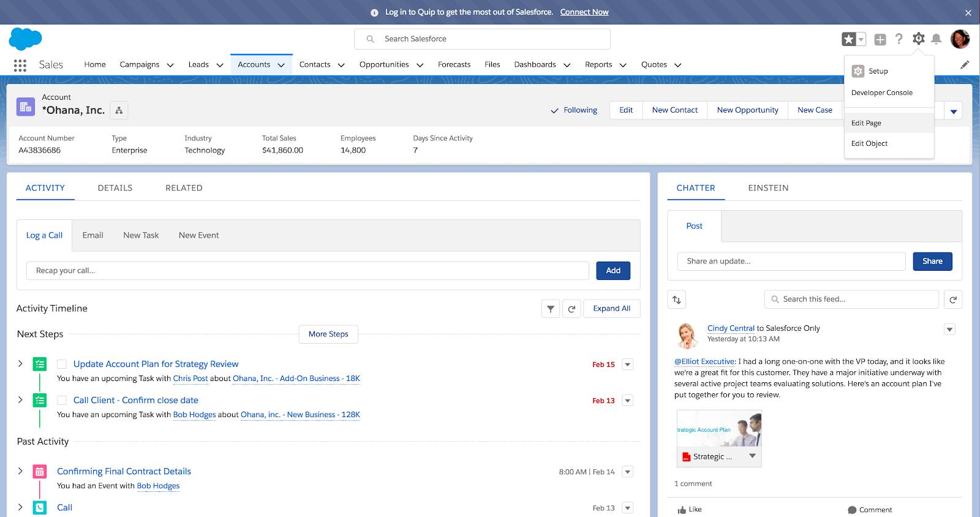Viewport: 980px width, 517px height.
Task: Sort the Chatter feed
Action: coord(677,300)
